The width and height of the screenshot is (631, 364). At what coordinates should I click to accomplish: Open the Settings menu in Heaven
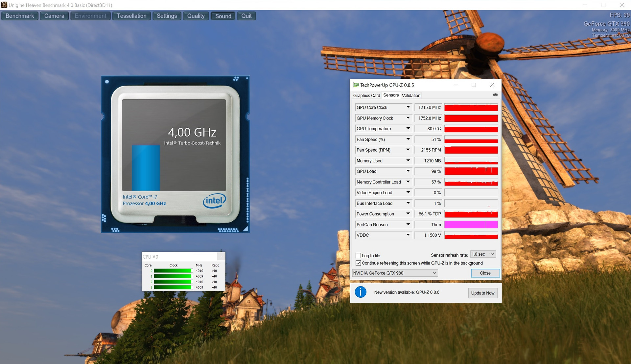click(x=167, y=16)
